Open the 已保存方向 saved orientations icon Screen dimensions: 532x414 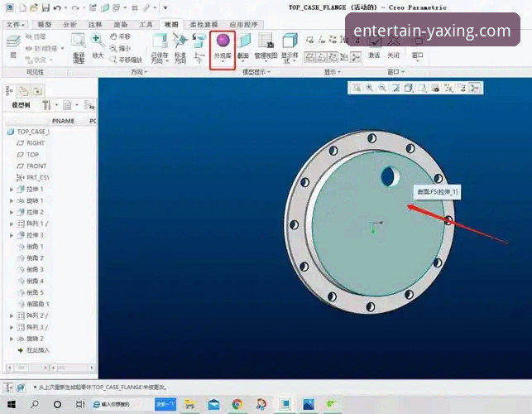159,41
